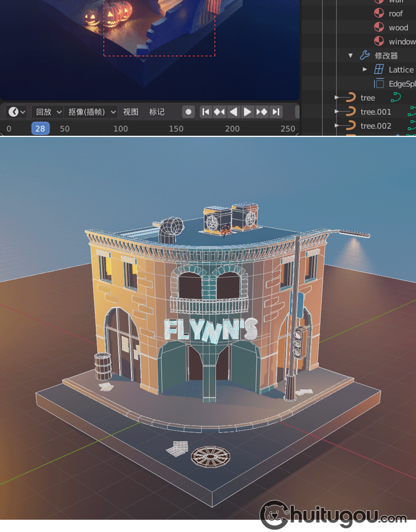Collapse the 修改器 modifiers group
The height and width of the screenshot is (532, 416).
351,55
